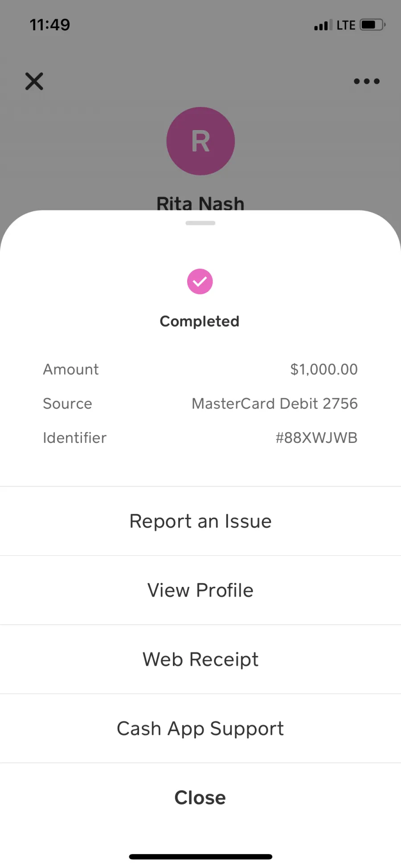401x868 pixels.
Task: Tap the 11:49 clock in status bar
Action: point(50,25)
